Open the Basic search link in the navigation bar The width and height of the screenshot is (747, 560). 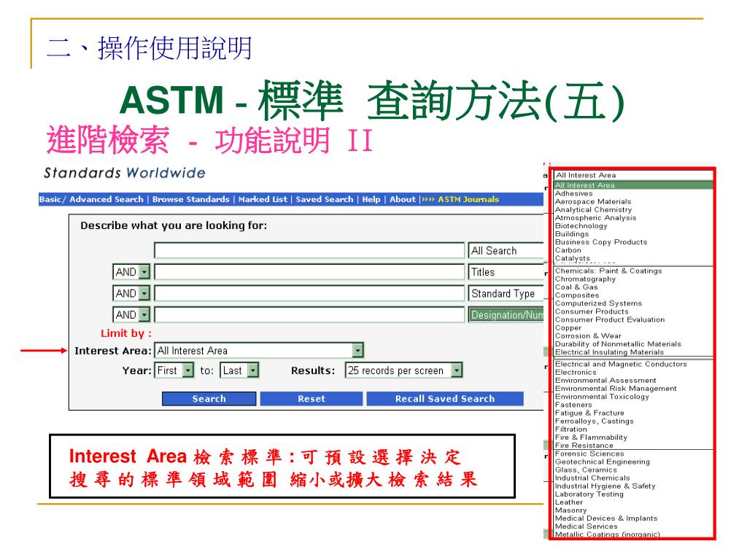tap(50, 200)
